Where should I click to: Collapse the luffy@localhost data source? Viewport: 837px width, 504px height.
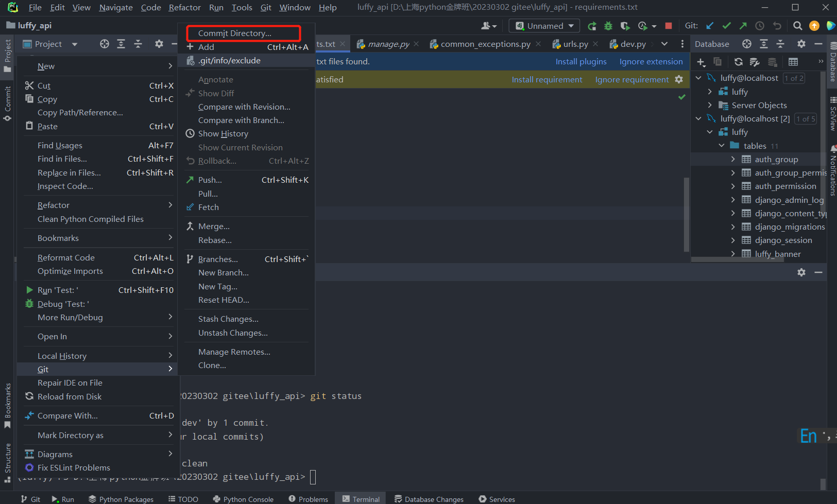click(x=698, y=78)
